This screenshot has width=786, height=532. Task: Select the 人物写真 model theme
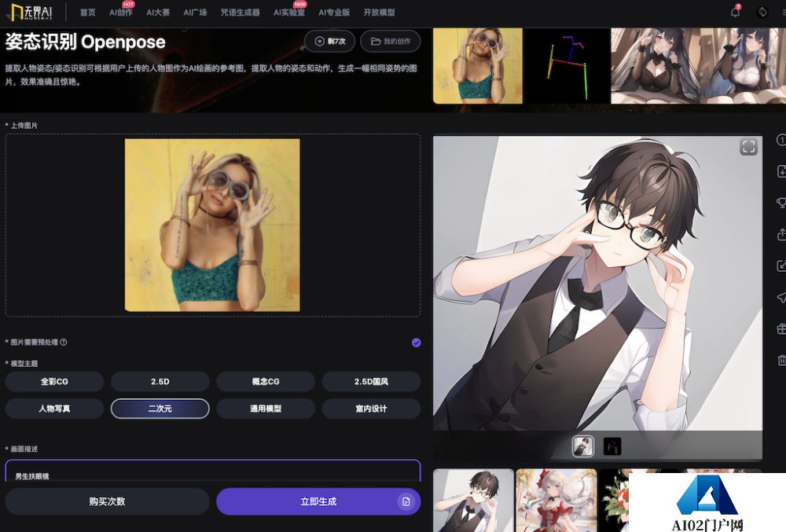[x=54, y=409]
